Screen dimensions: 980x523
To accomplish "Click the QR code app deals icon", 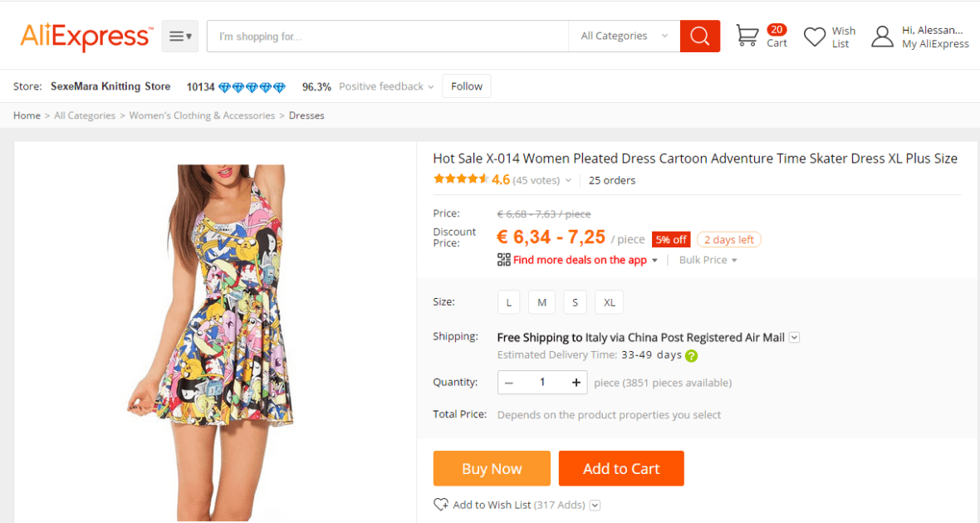I will (x=504, y=260).
